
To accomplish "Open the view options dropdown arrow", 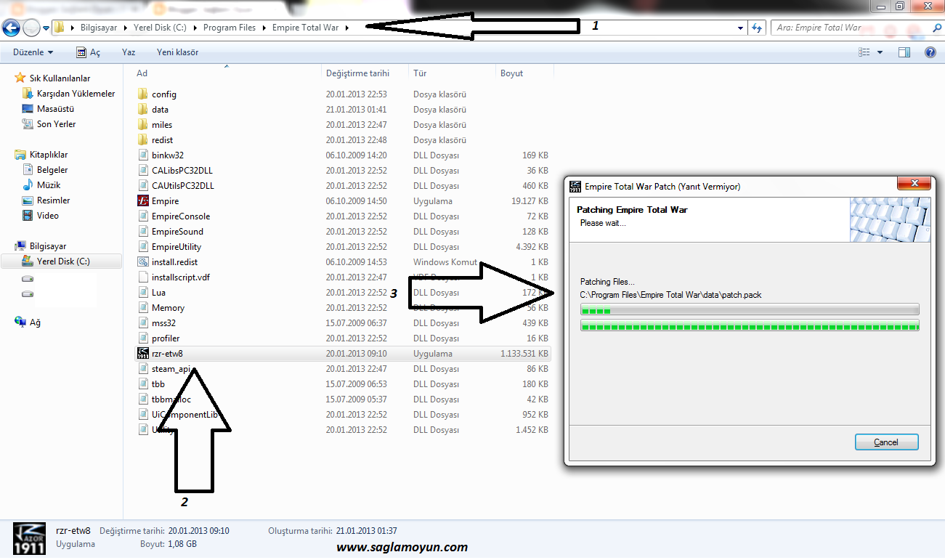I will click(880, 52).
